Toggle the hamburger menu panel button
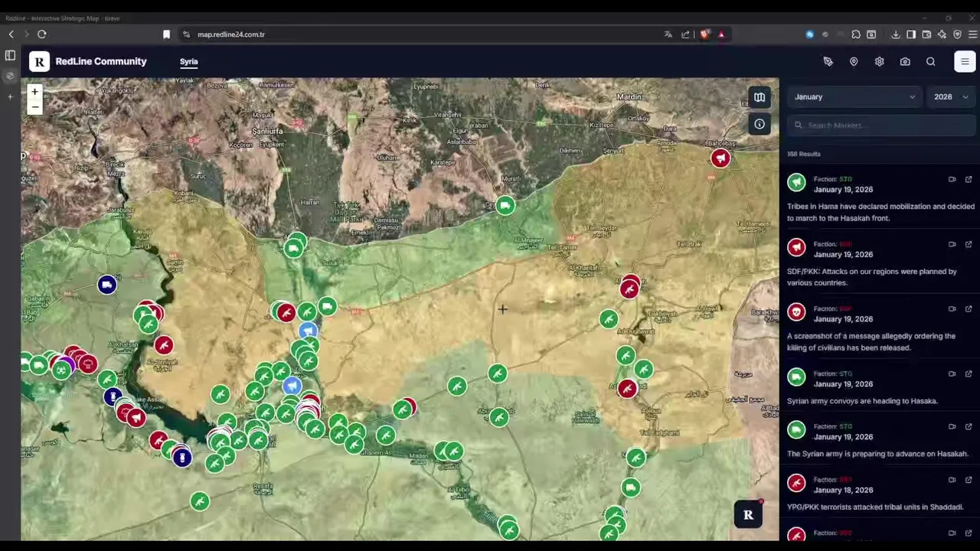Screen dimensions: 980x551 [x=965, y=62]
